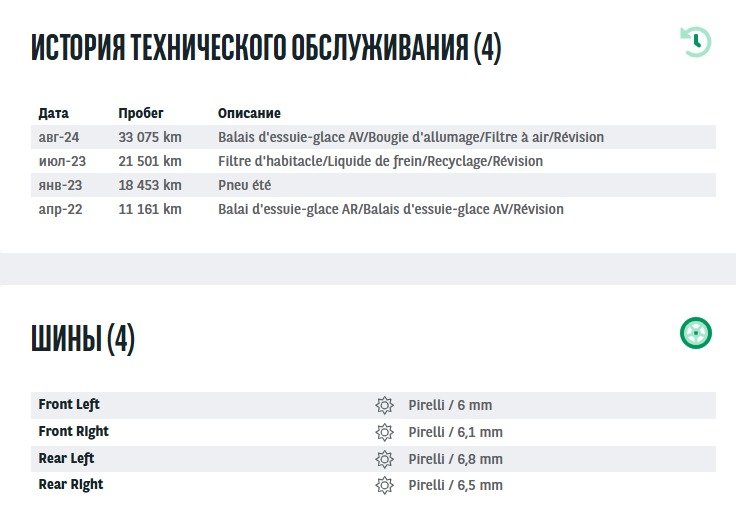Click the апр-22 wiper blade description
Screen dimensions: 736x521
(390, 209)
